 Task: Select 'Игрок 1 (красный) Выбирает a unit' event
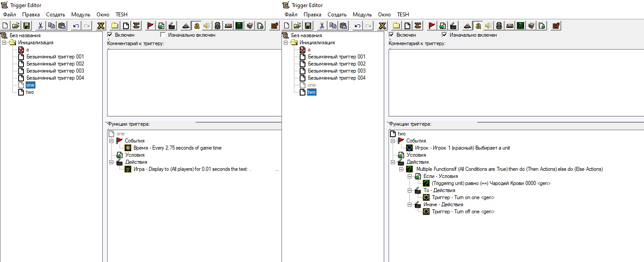coord(462,148)
